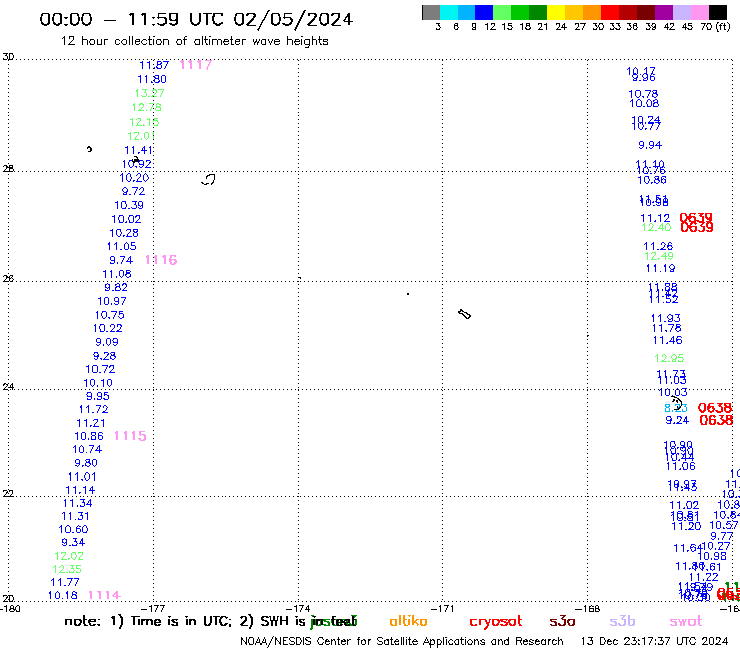Click the longitude axis label -168

point(588,608)
